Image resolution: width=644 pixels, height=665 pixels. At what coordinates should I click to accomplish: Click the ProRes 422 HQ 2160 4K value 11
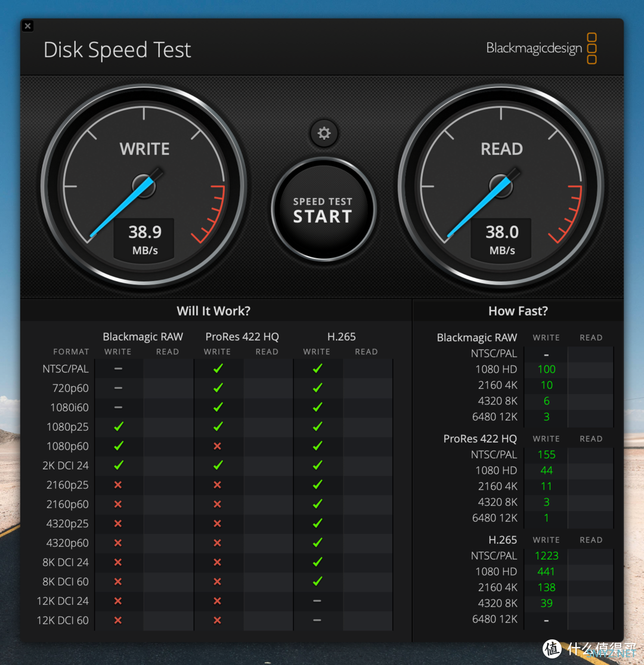click(546, 487)
